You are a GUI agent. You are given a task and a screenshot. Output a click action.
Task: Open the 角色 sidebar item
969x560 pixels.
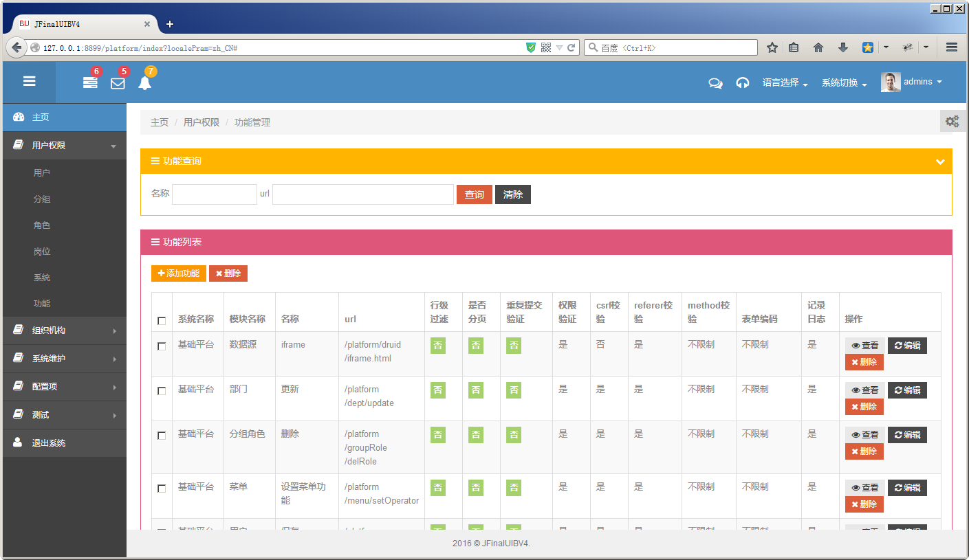[x=42, y=225]
